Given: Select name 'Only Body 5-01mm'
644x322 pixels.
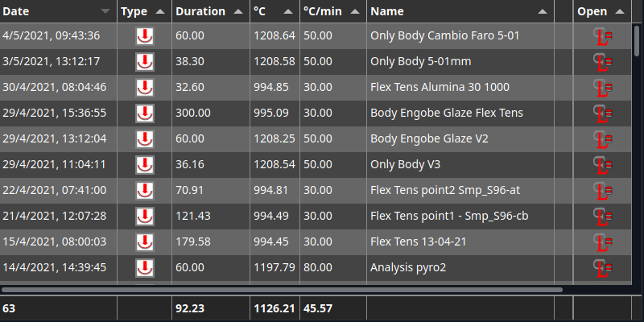Looking at the screenshot, I should coord(420,62).
